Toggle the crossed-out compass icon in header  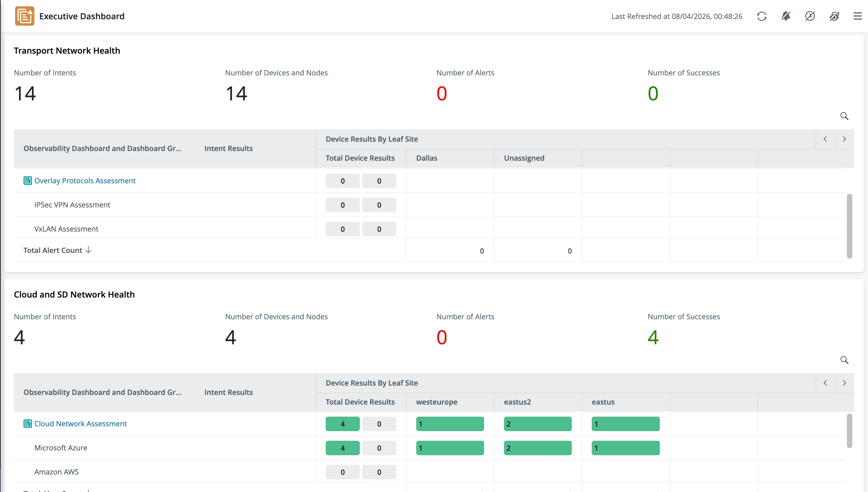pyautogui.click(x=810, y=16)
